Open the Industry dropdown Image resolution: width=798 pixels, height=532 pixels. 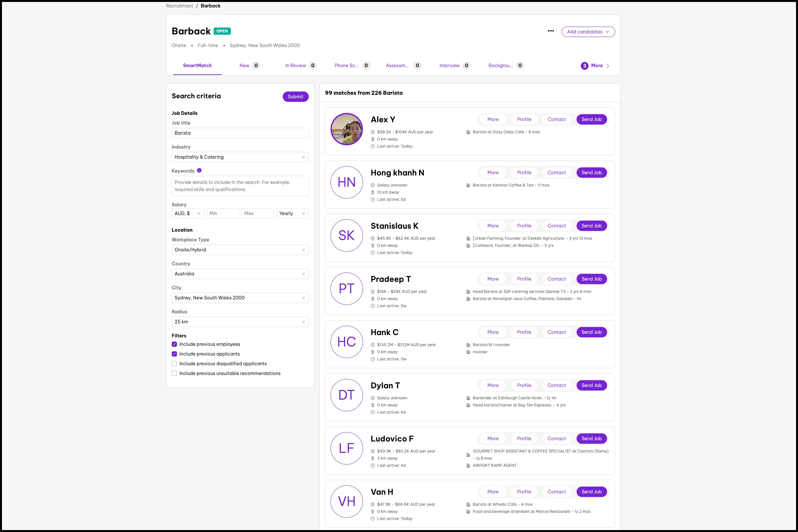[x=240, y=157]
